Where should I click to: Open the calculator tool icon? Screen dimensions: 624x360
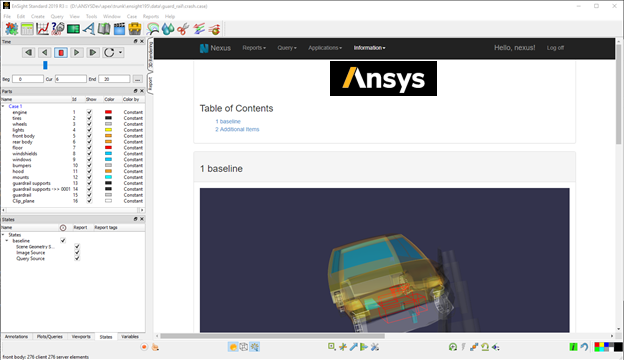27,29
